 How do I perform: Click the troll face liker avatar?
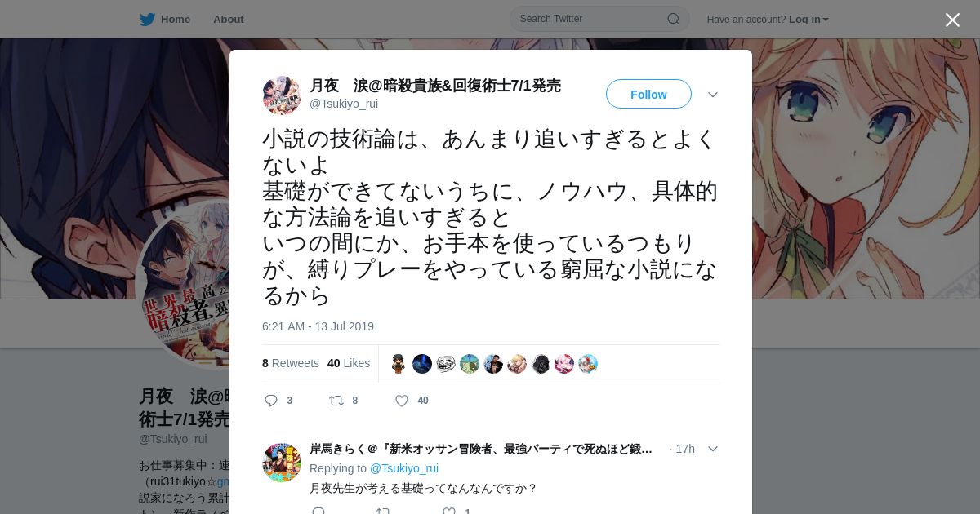(x=446, y=364)
